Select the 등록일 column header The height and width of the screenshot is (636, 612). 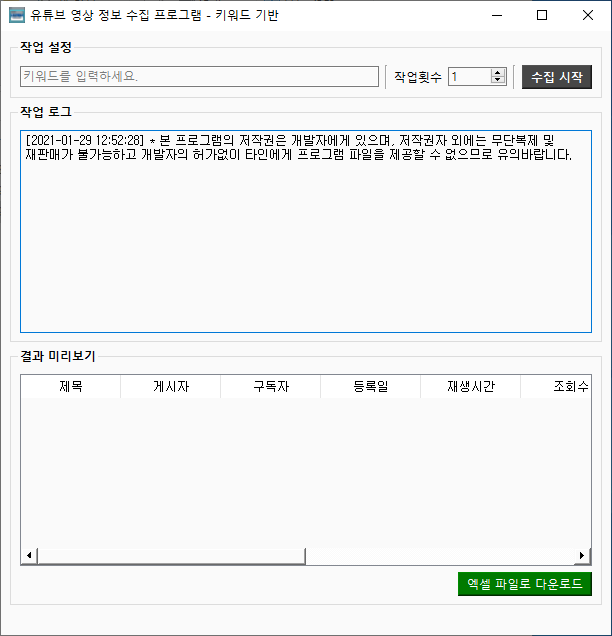pyautogui.click(x=371, y=387)
